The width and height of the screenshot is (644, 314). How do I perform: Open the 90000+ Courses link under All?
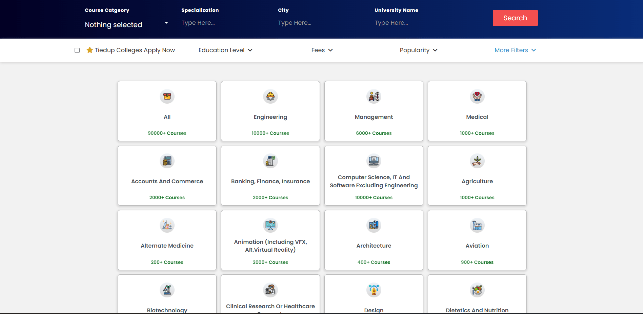pos(167,133)
